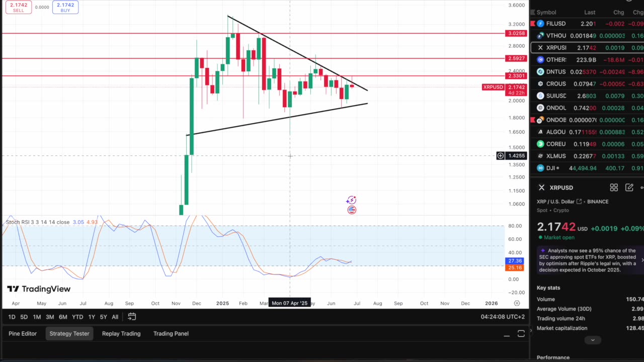Select the All time range
The image size is (644, 362).
click(x=115, y=317)
